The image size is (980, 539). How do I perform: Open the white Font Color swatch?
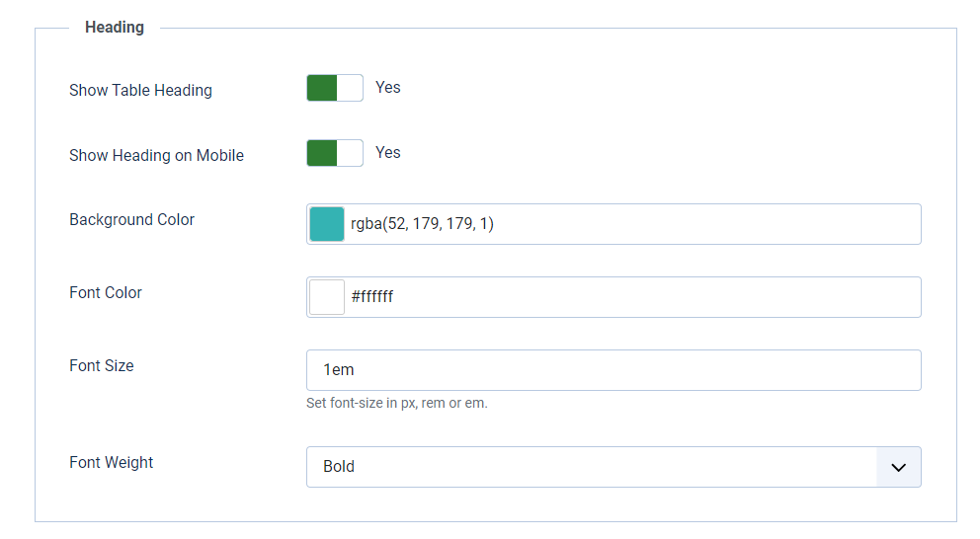327,297
